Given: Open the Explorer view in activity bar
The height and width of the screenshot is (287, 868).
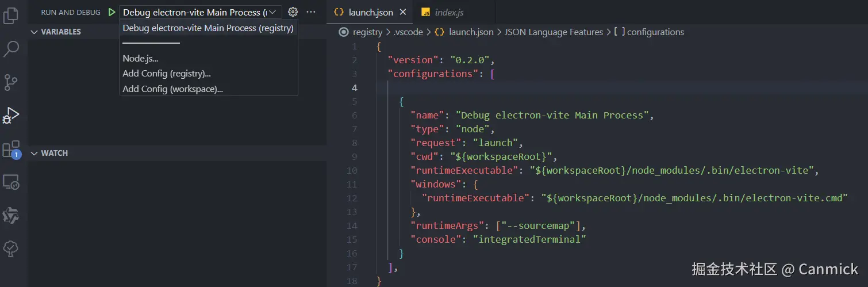Looking at the screenshot, I should click(11, 16).
